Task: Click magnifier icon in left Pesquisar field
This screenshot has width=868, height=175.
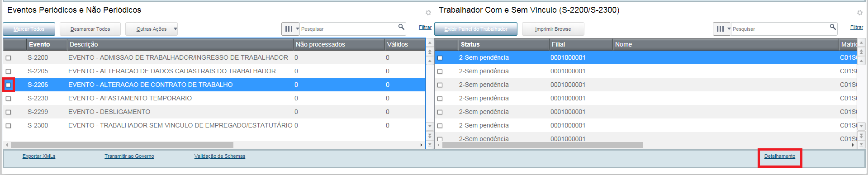Action: [401, 28]
